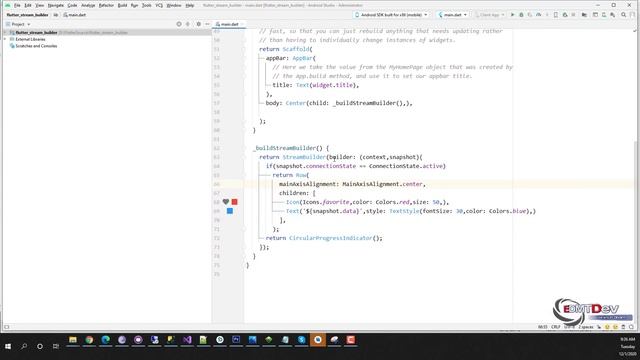The width and height of the screenshot is (640, 360).
Task: Click the Windows Start button
Action: [x=8, y=346]
